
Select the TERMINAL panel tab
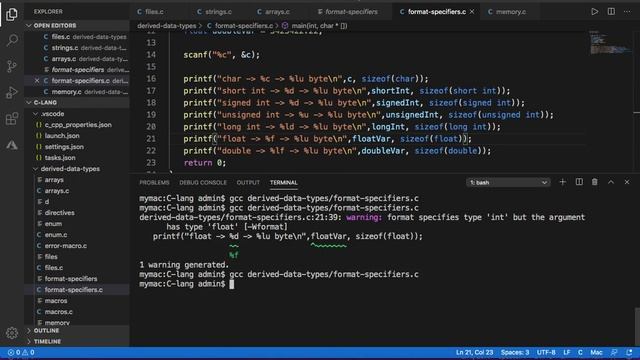click(284, 182)
